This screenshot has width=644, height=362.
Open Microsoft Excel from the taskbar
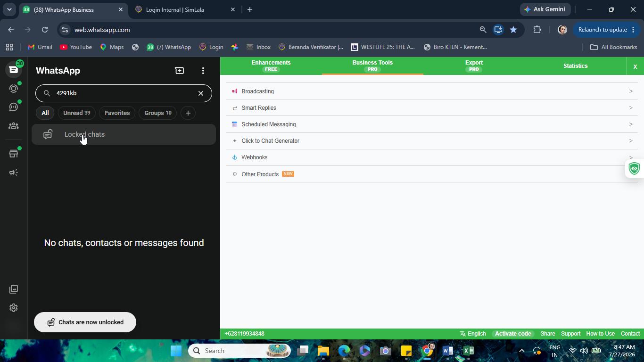click(468, 351)
